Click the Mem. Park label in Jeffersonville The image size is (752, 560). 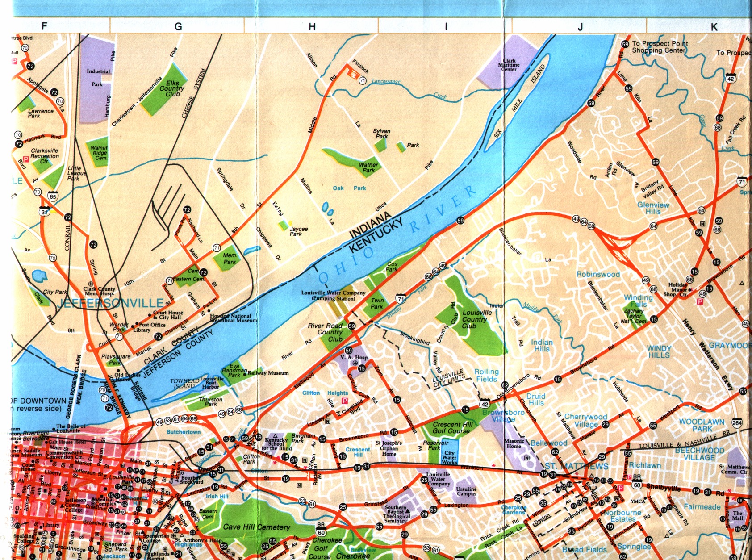[230, 259]
